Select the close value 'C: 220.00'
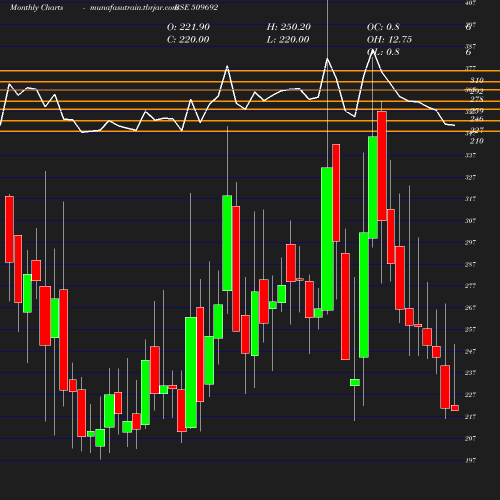The image size is (500, 500). coord(188,40)
